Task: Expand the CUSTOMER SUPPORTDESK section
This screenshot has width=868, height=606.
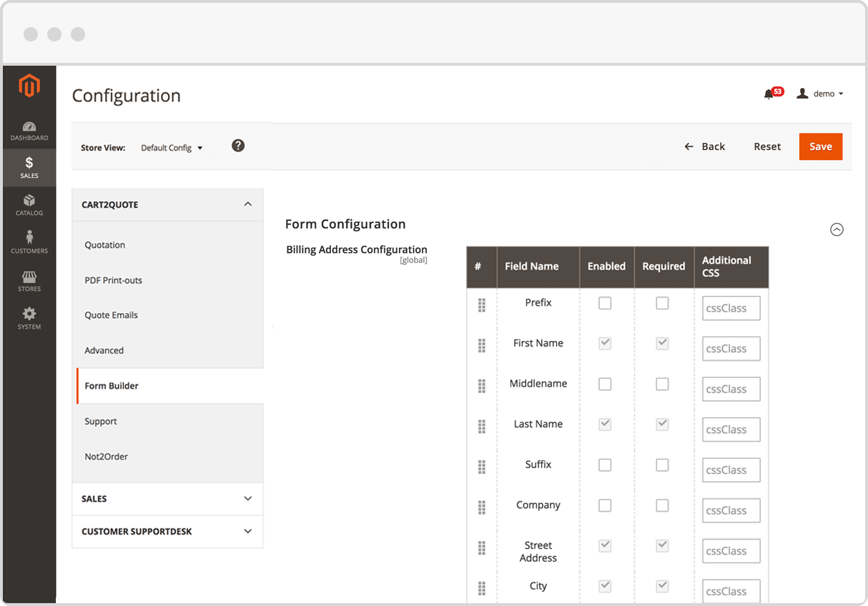Action: tap(168, 532)
